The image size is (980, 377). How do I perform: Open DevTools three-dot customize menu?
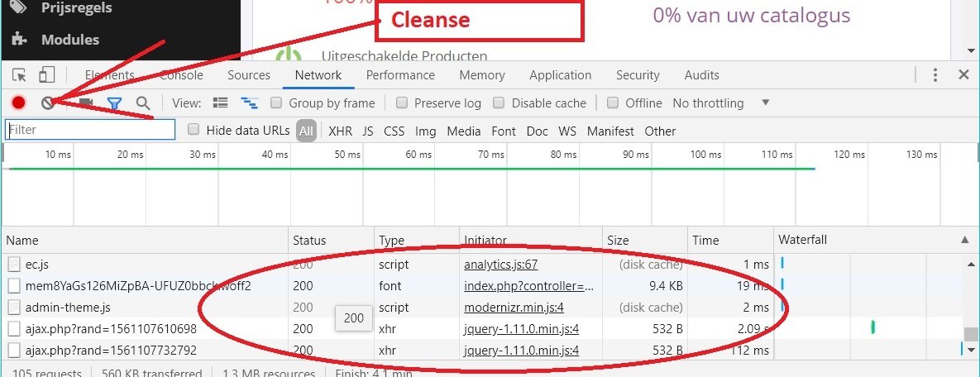[935, 75]
